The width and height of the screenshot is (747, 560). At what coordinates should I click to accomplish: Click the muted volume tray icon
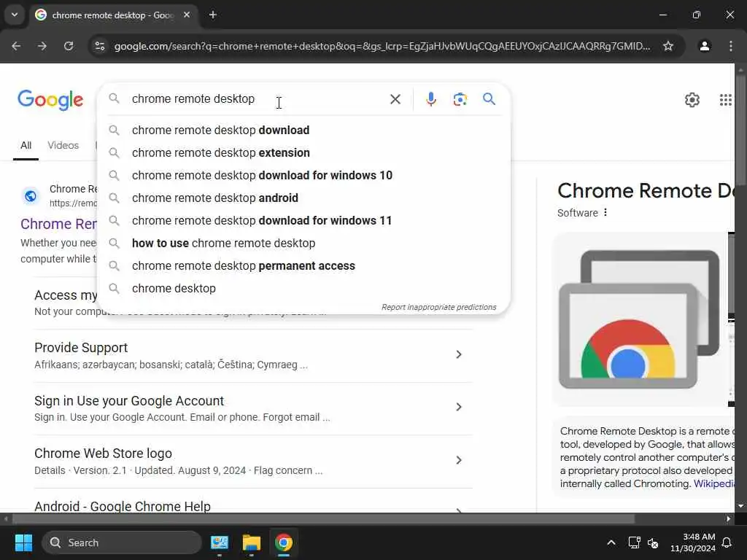pyautogui.click(x=653, y=542)
